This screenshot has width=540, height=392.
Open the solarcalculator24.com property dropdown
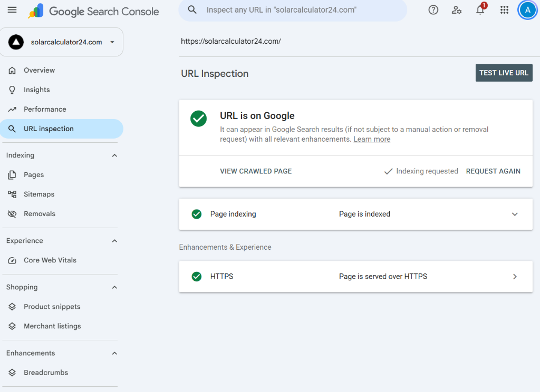coord(62,42)
